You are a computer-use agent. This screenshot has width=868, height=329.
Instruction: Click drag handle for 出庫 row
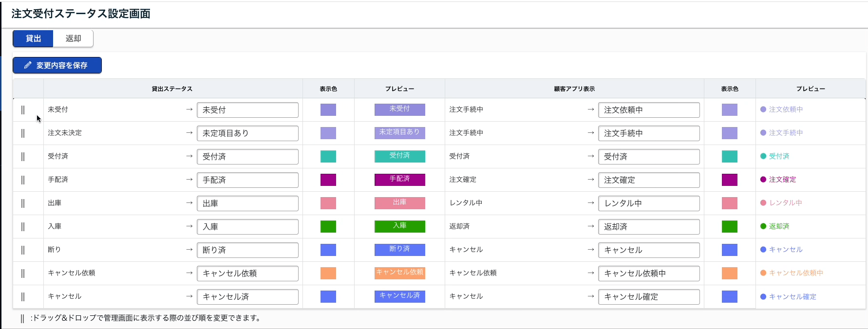click(x=23, y=203)
